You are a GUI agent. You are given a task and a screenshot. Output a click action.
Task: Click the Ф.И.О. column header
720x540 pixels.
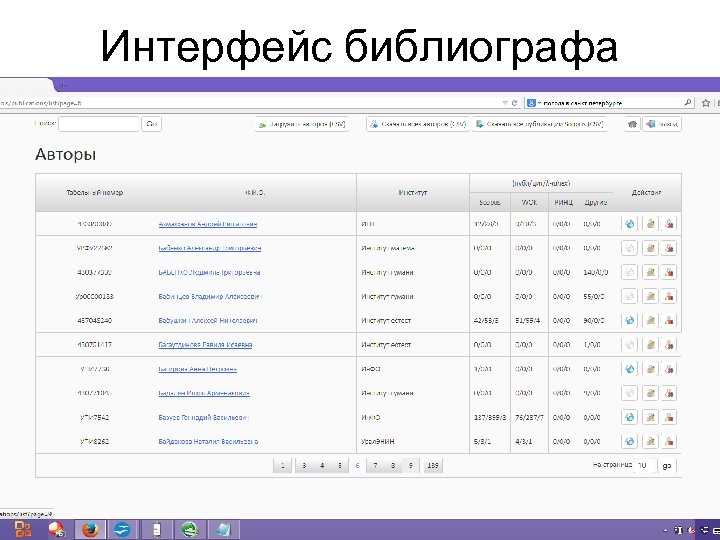click(x=255, y=193)
